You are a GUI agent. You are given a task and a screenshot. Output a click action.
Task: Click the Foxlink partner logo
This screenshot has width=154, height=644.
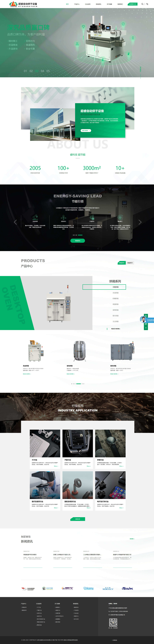click(127, 589)
